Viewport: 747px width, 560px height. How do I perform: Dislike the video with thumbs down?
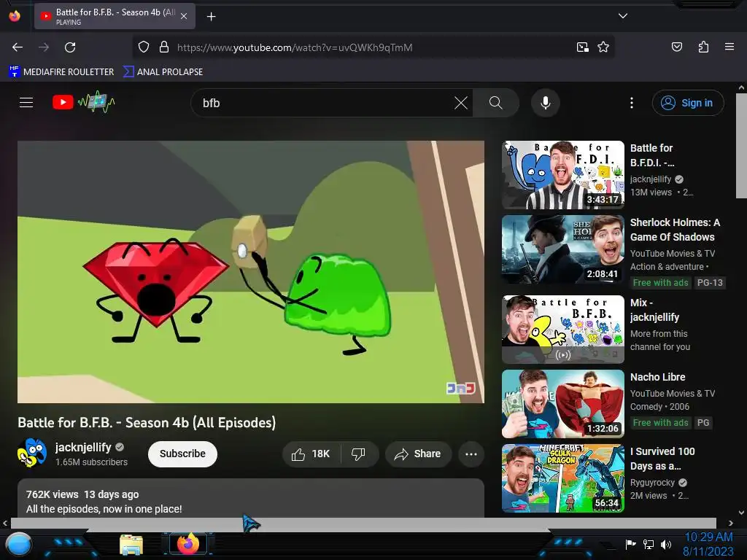[359, 454]
